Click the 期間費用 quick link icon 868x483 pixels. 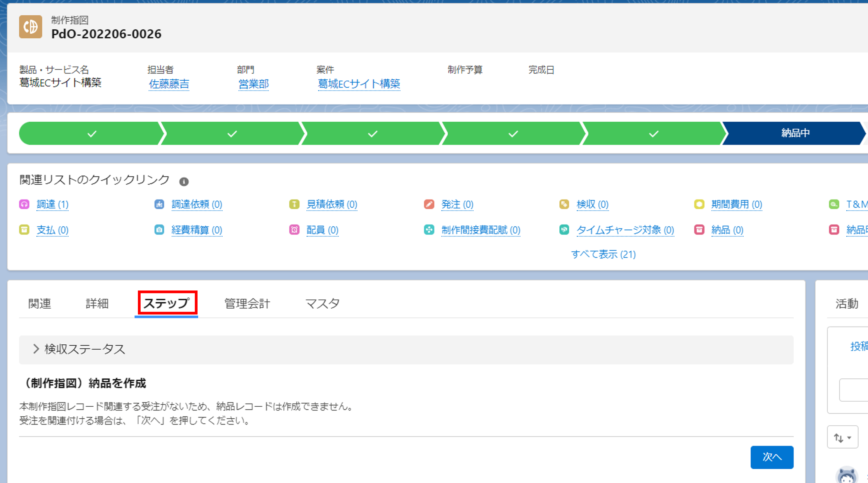tap(699, 204)
